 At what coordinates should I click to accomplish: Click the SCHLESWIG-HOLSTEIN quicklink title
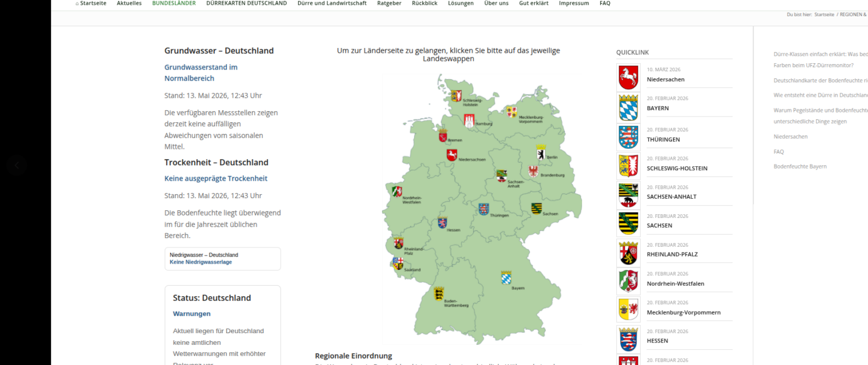[677, 169]
